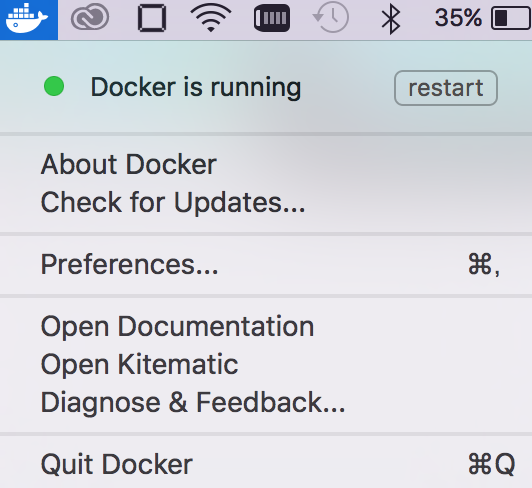The width and height of the screenshot is (532, 488).
Task: Click the green Docker status dot
Action: click(54, 86)
